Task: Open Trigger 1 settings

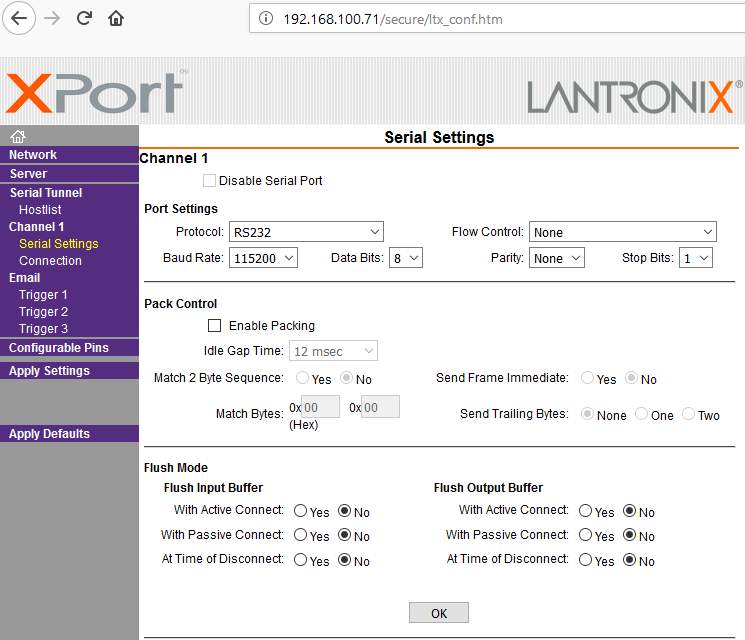Action: [x=43, y=295]
